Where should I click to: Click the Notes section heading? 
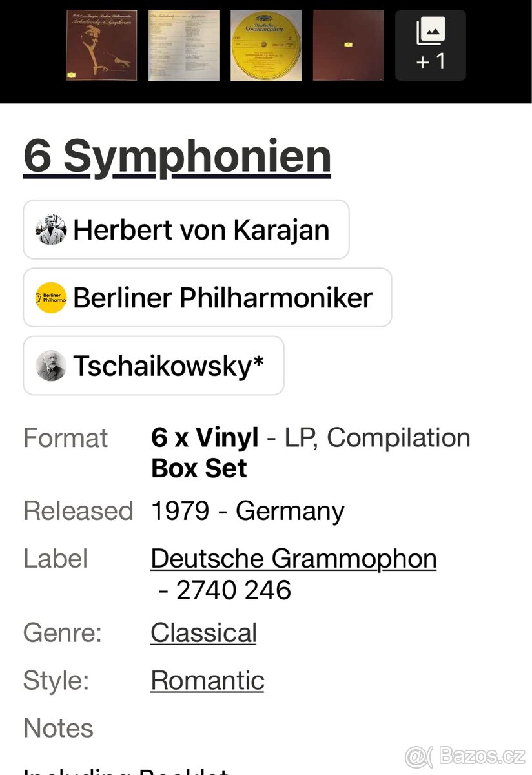58,727
